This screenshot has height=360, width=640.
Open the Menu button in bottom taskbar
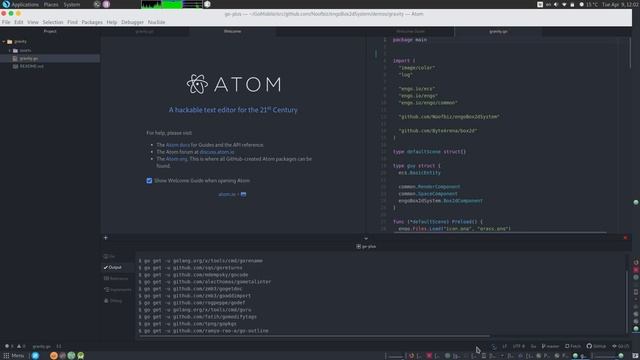14,356
